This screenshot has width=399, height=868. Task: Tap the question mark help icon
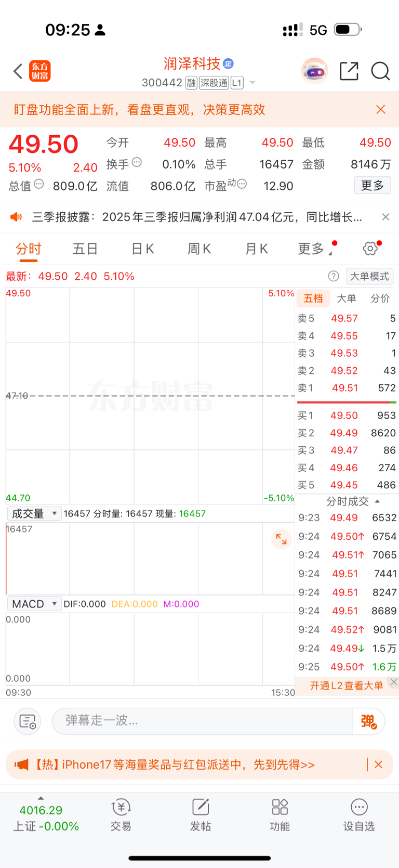tap(334, 276)
